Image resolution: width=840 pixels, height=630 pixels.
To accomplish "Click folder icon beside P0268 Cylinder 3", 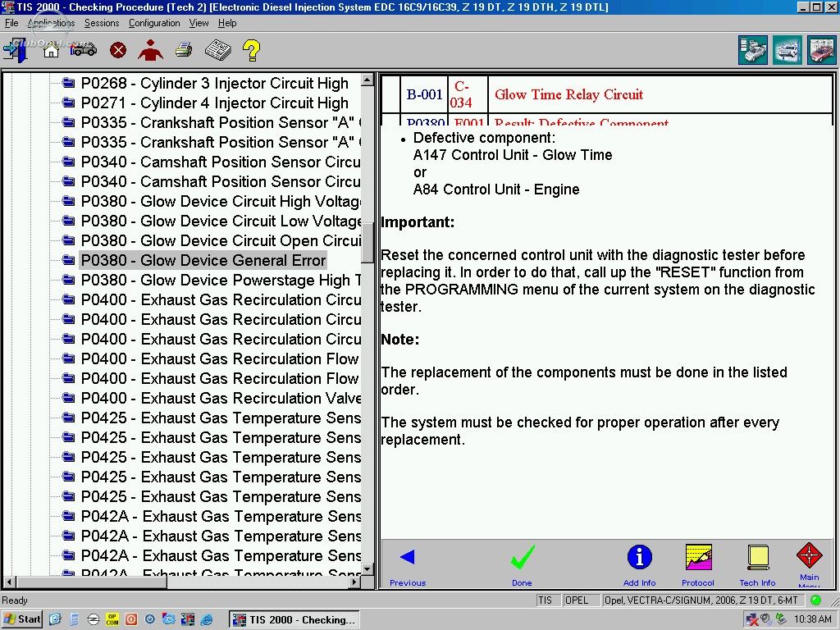I will pos(68,83).
